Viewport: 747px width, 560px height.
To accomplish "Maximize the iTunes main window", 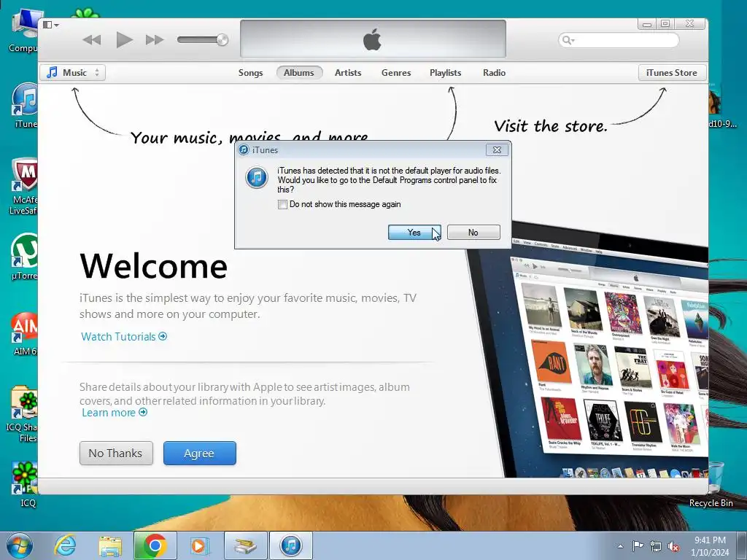I will click(665, 24).
